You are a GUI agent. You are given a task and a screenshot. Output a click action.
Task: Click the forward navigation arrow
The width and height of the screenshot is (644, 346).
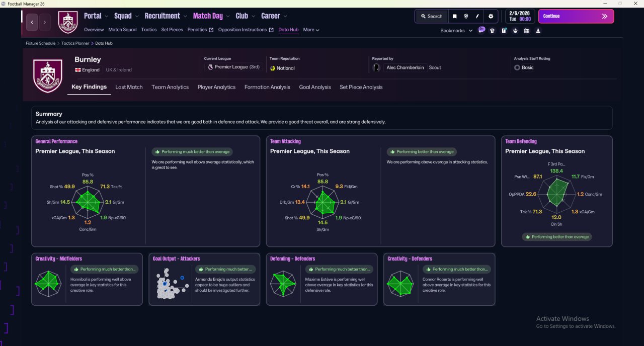pyautogui.click(x=45, y=22)
